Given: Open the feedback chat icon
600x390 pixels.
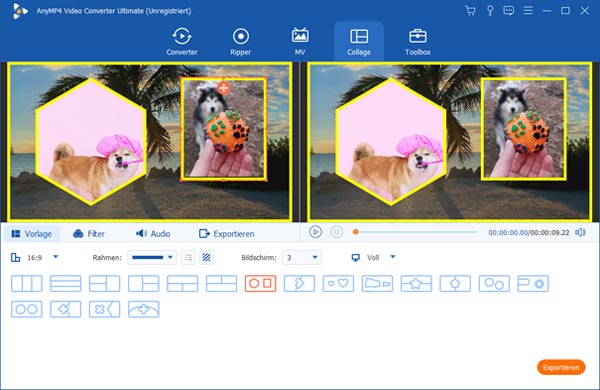Looking at the screenshot, I should tap(509, 11).
